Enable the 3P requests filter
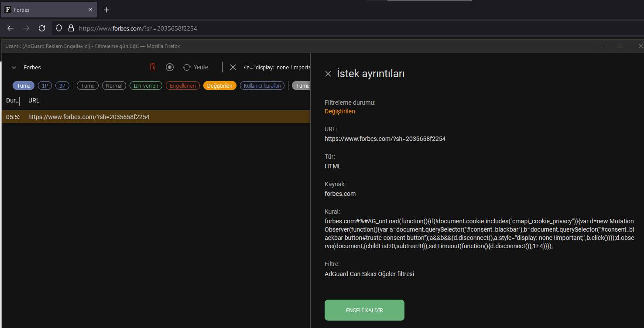644x328 pixels. [x=62, y=85]
